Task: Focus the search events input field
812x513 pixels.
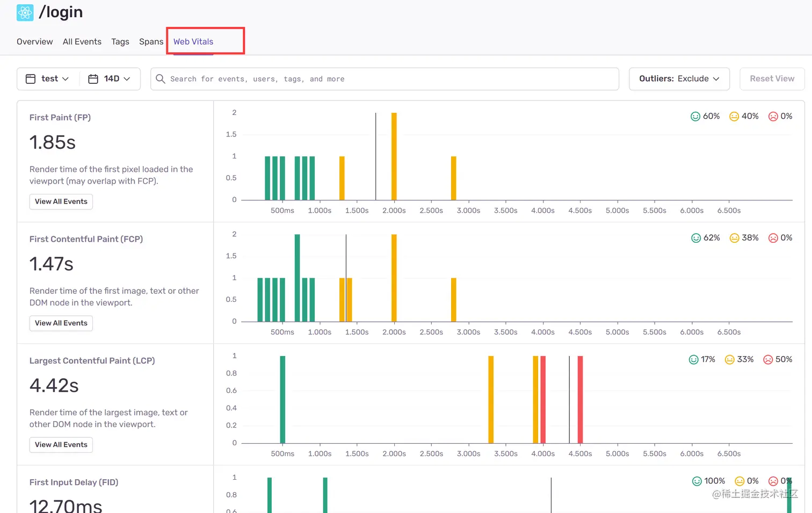Action: coord(385,78)
